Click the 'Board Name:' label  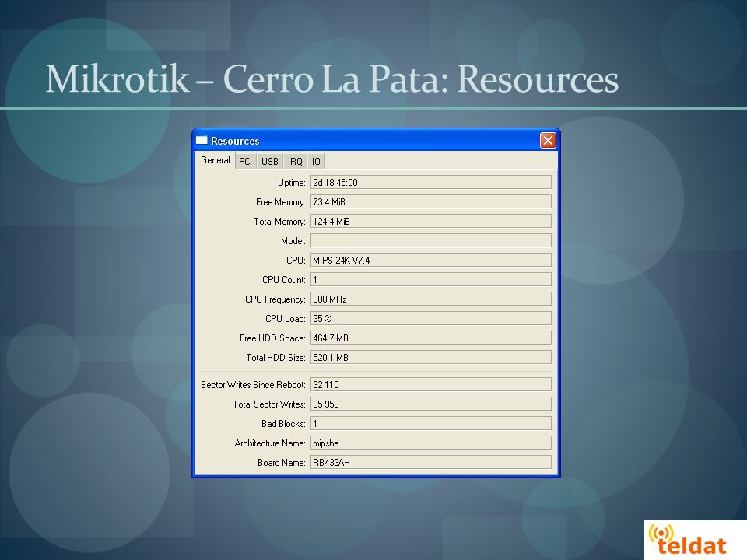(282, 463)
